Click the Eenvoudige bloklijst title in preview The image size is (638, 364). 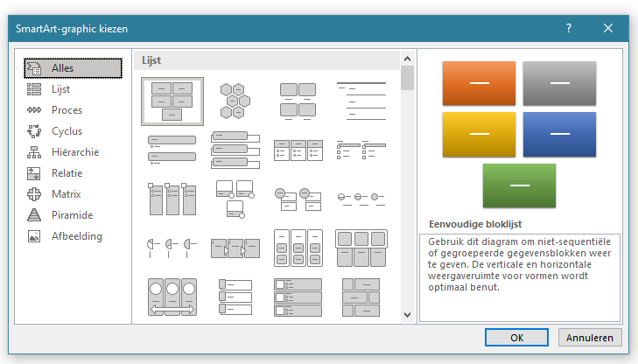pos(475,224)
